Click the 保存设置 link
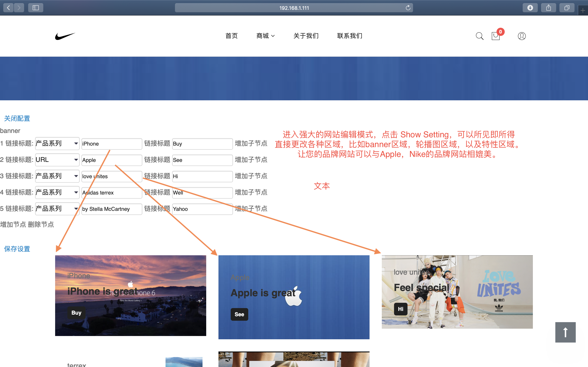This screenshot has height=367, width=588. [x=17, y=249]
